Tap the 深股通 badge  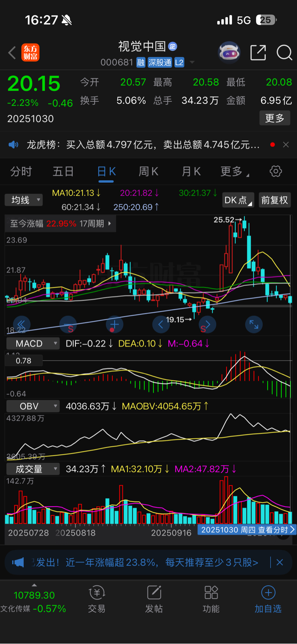tap(160, 63)
